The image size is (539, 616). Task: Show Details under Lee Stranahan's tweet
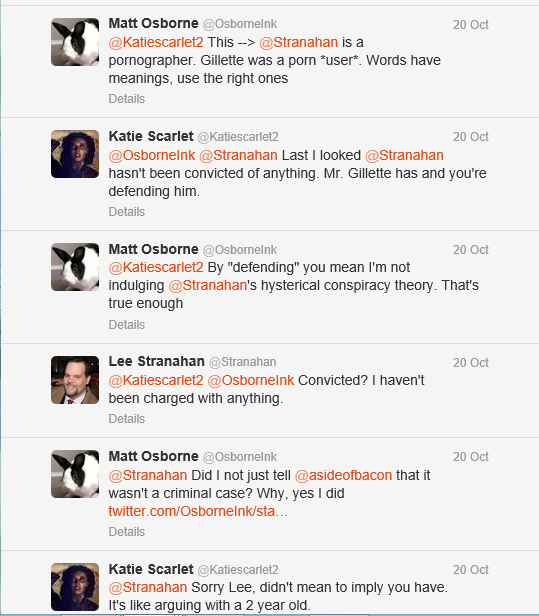(x=126, y=419)
